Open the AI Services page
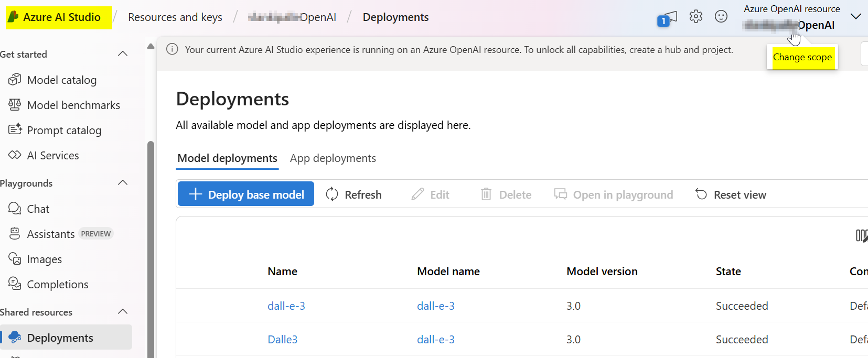This screenshot has height=358, width=868. tap(53, 156)
